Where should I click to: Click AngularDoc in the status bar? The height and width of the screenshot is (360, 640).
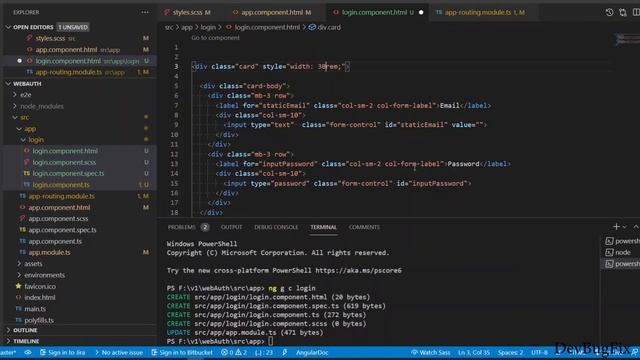pos(312,352)
